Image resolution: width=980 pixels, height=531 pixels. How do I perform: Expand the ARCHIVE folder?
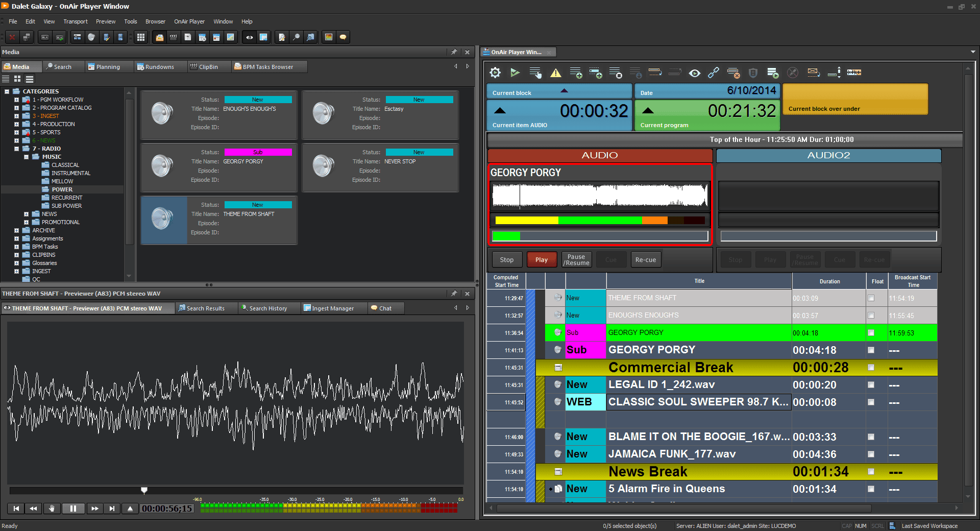(16, 230)
